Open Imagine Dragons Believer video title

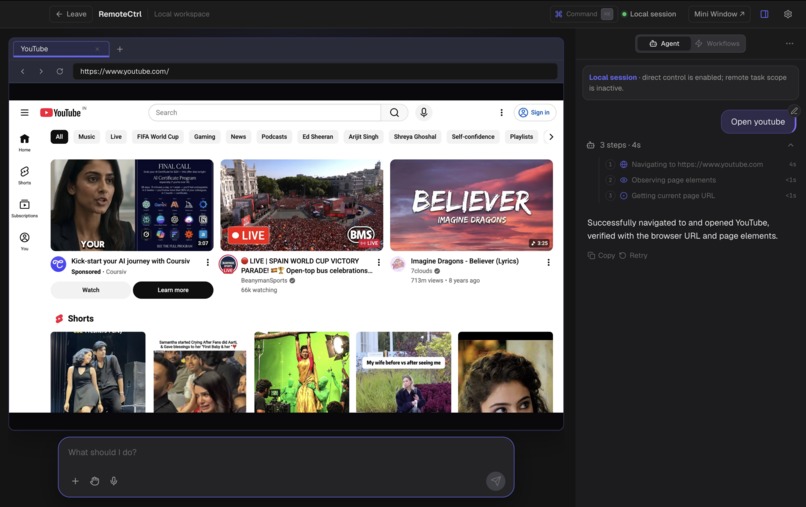[x=465, y=261]
